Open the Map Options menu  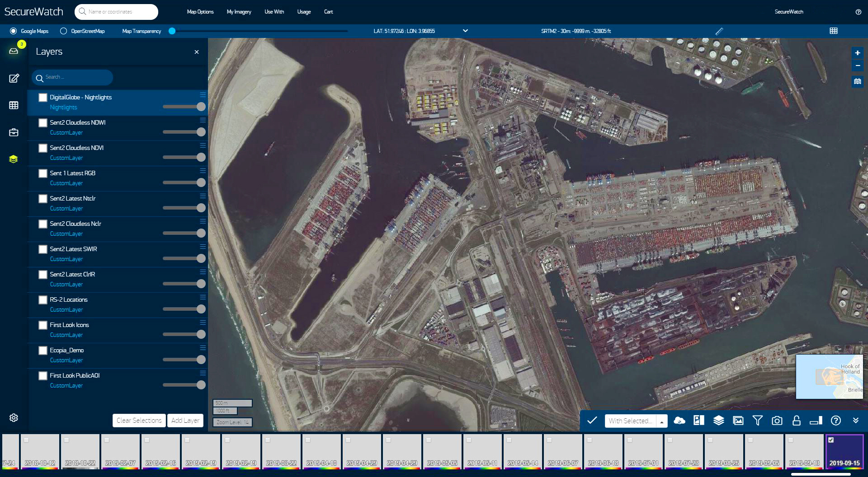[200, 12]
